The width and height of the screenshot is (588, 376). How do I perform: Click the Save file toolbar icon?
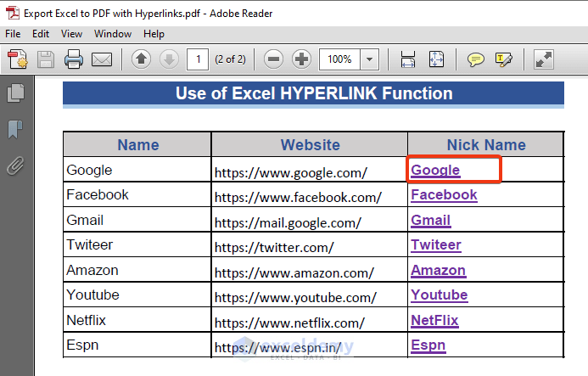point(45,59)
